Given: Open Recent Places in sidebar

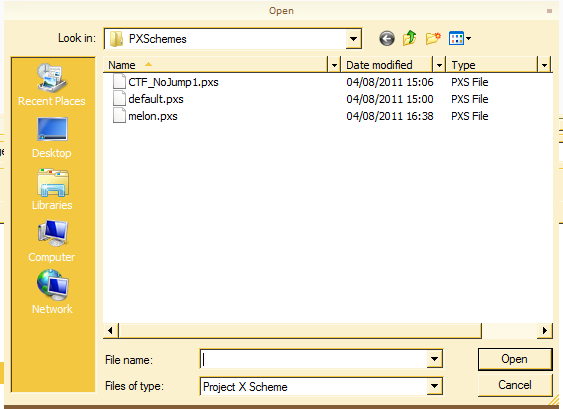Looking at the screenshot, I should (x=52, y=85).
